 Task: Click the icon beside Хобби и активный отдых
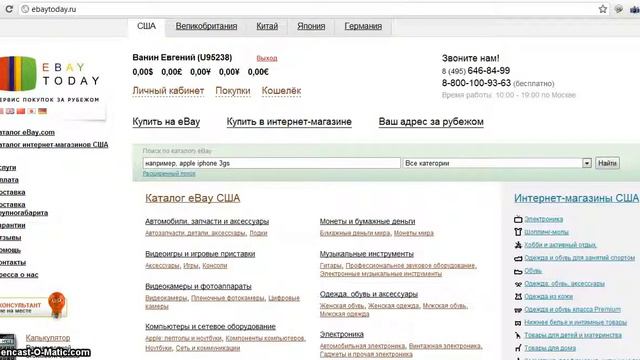[518, 245]
